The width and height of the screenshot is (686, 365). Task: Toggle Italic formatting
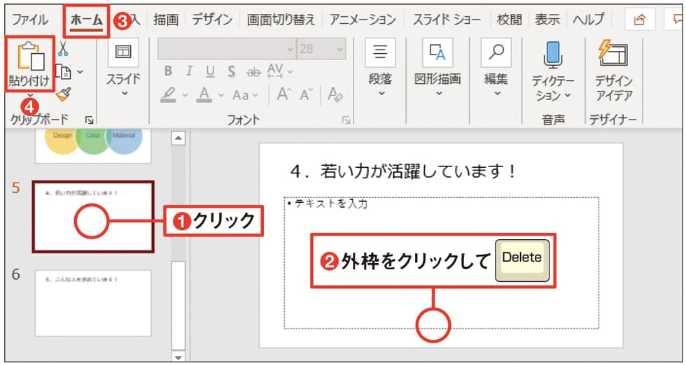[x=189, y=71]
